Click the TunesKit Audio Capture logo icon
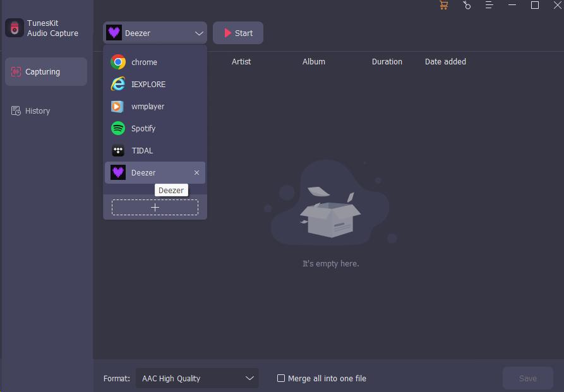 click(x=14, y=28)
